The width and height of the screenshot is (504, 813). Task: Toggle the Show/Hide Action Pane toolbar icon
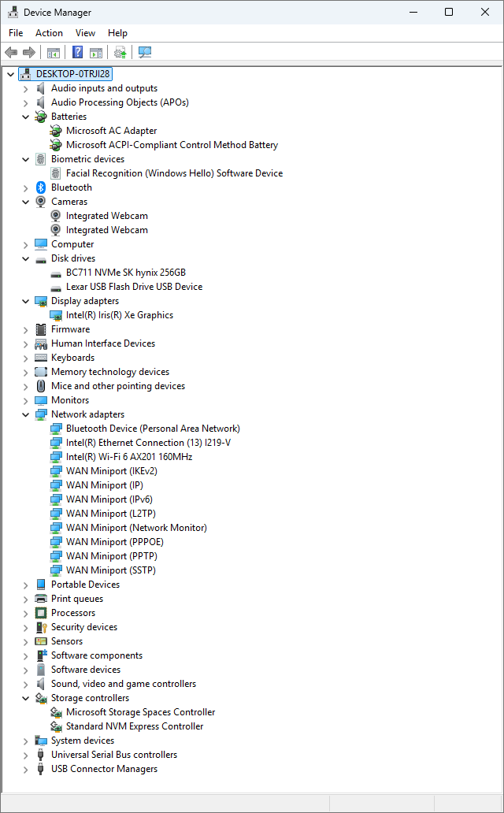click(x=96, y=52)
